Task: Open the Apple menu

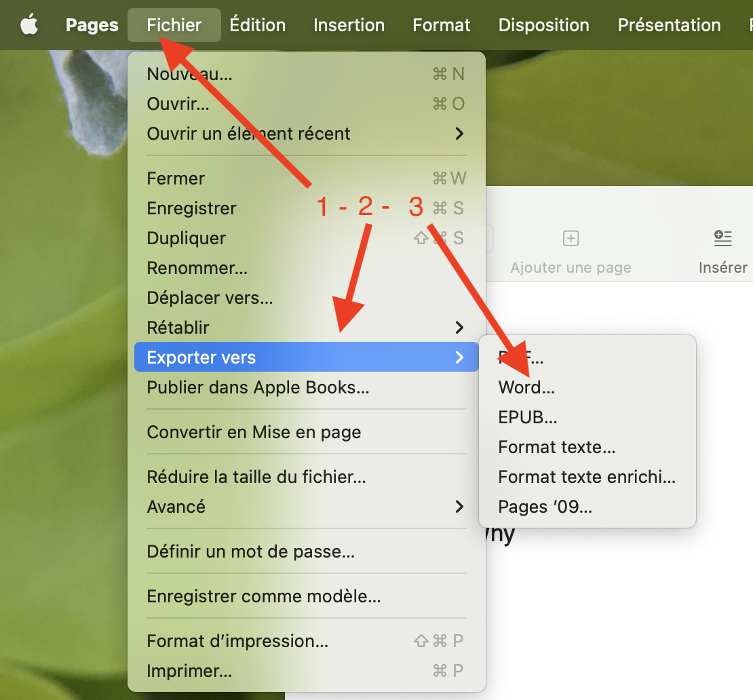Action: [x=28, y=25]
